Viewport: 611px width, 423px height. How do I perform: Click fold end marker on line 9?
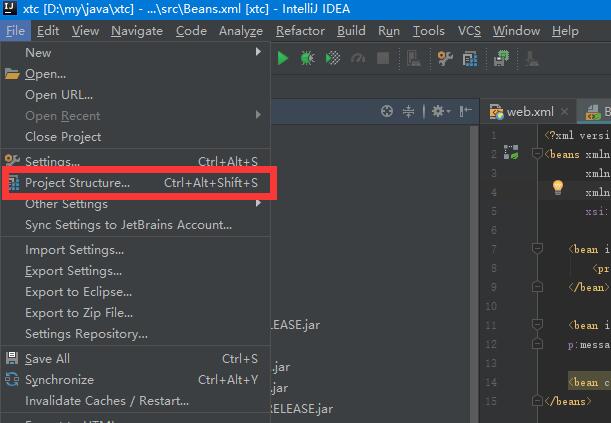point(537,287)
